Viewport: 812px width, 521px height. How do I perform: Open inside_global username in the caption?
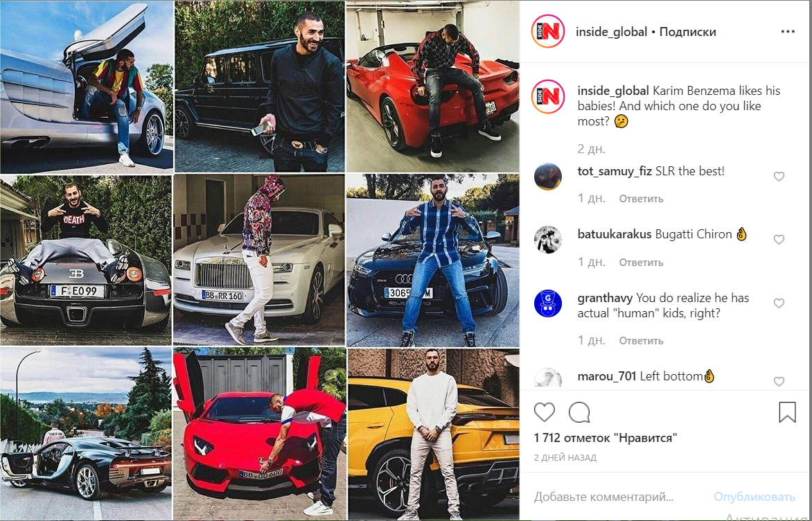[613, 91]
